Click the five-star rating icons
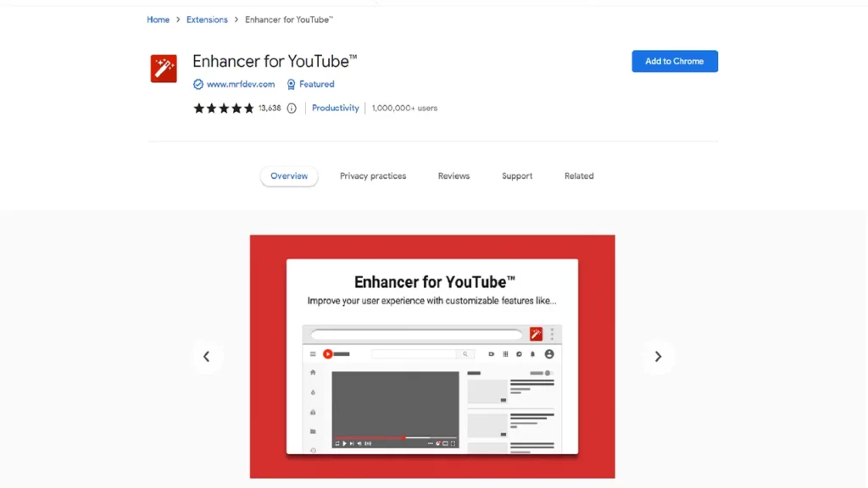This screenshot has height=488, width=868. tap(224, 108)
